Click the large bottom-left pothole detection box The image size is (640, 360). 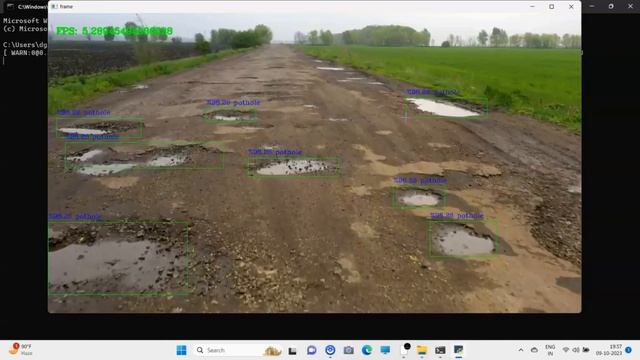point(119,258)
